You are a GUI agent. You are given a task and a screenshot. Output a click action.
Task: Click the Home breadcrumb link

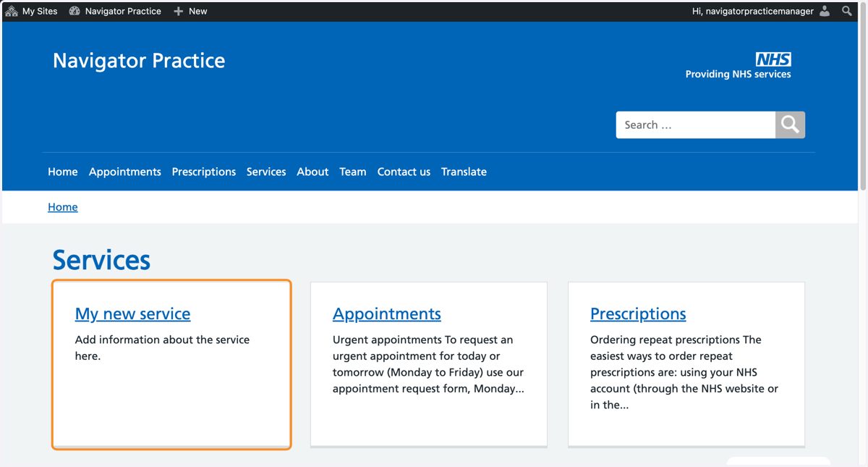click(63, 207)
